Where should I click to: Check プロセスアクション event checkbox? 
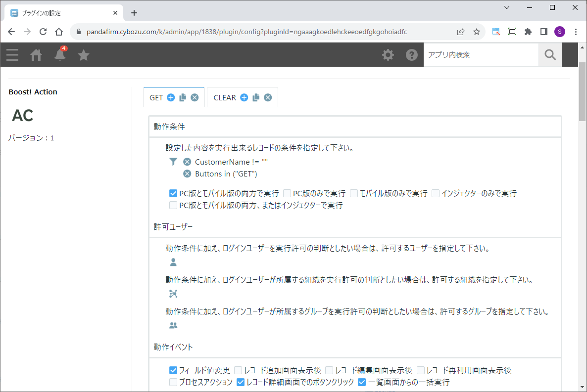173,382
